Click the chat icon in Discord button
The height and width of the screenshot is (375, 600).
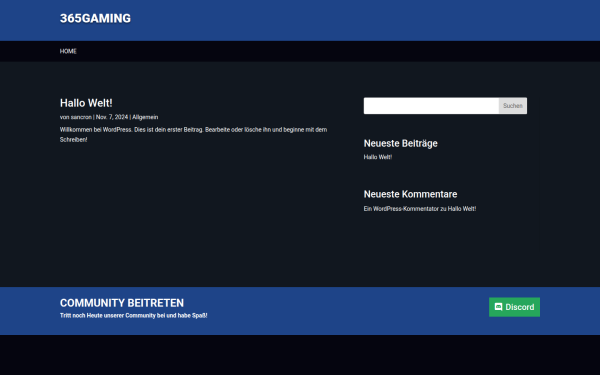click(x=498, y=307)
